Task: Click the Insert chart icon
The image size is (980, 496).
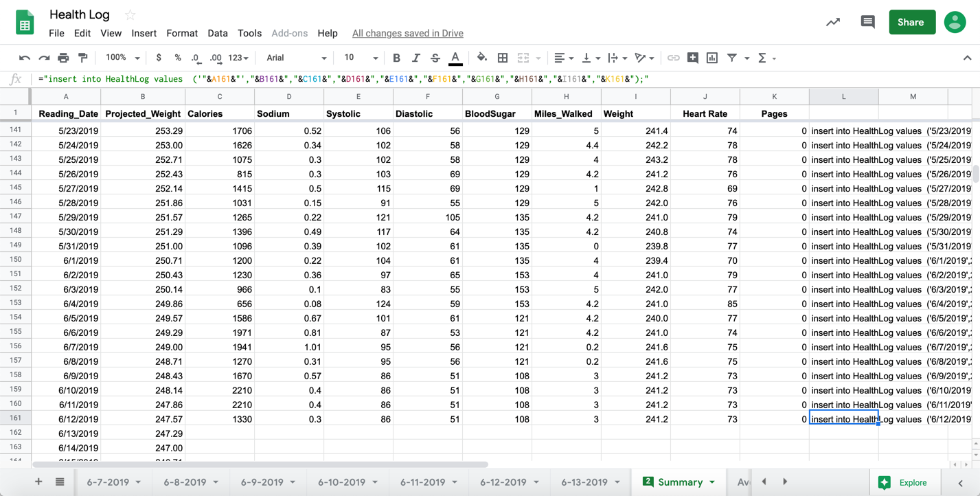Action: [x=712, y=58]
